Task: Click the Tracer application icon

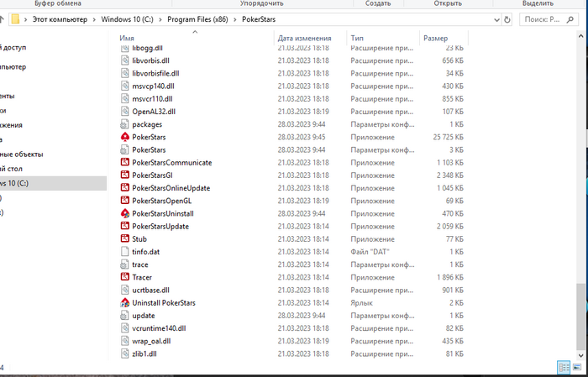Action: [x=125, y=277]
